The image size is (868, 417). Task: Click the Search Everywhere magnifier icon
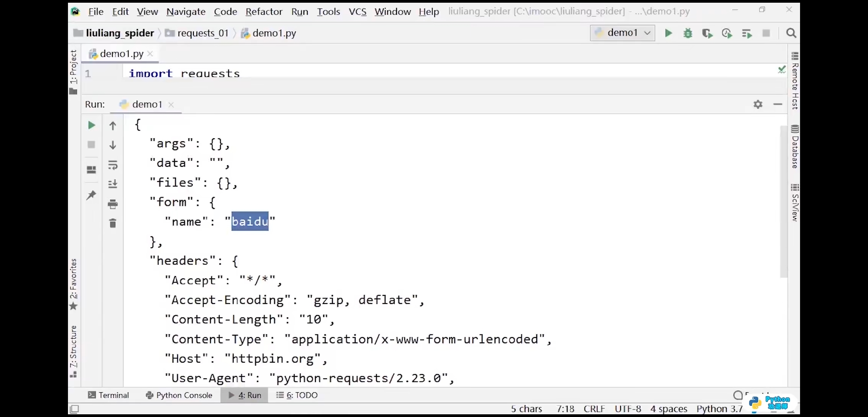click(x=791, y=33)
